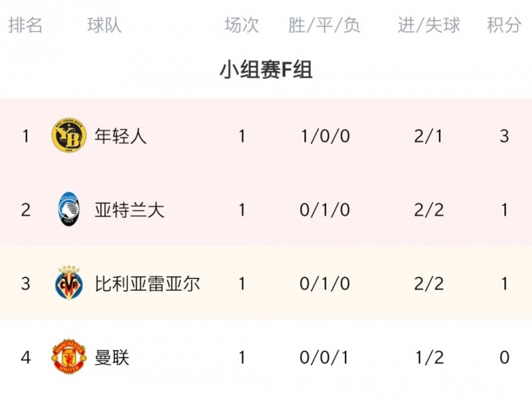The image size is (532, 397).
Task: Select the 胜/平/负 column header
Action: (324, 25)
